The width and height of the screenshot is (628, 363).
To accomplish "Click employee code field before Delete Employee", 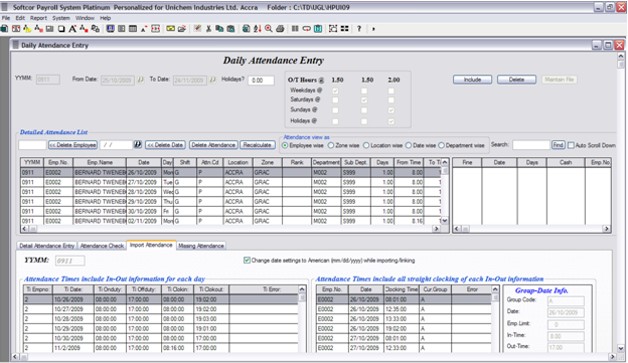I will pos(32,145).
